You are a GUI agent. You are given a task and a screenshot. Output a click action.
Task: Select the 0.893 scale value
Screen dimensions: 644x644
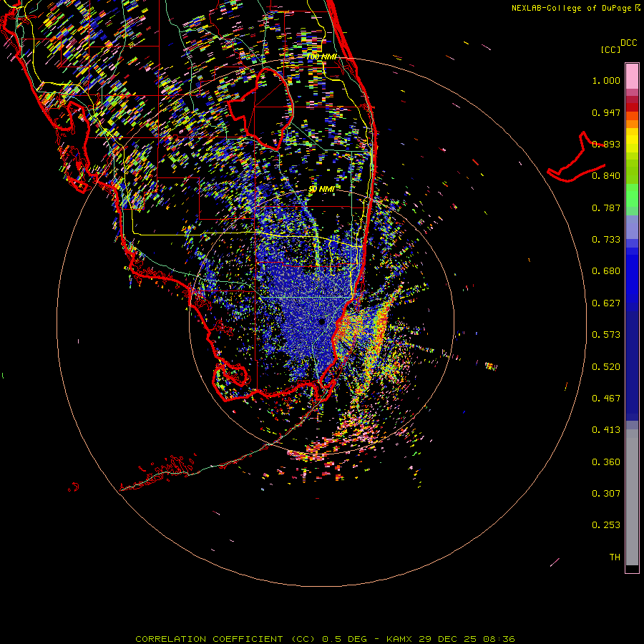[606, 144]
